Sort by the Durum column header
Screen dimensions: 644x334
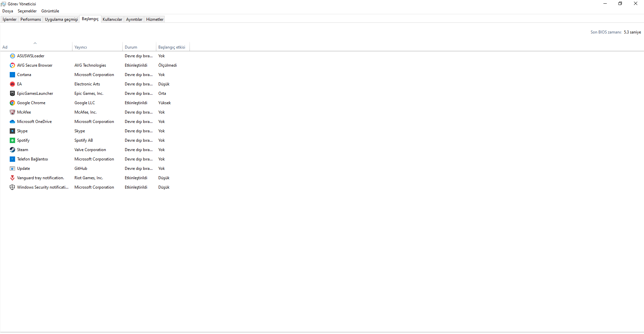139,47
